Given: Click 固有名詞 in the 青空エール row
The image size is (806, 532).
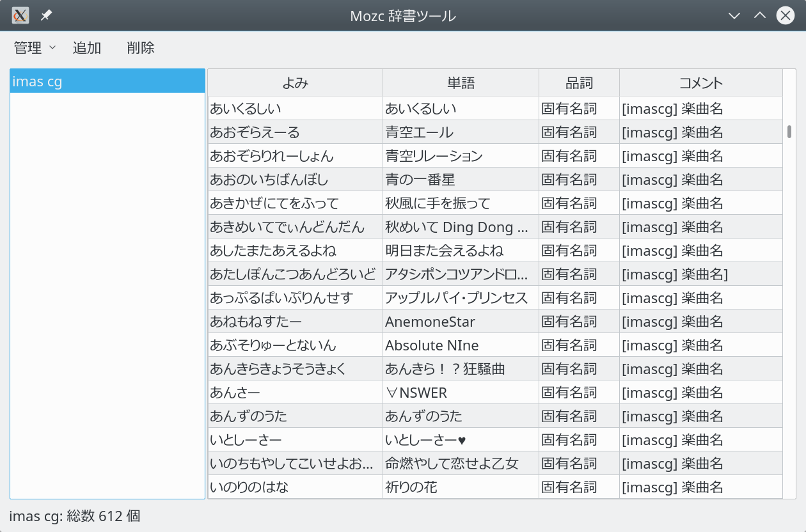Looking at the screenshot, I should pyautogui.click(x=579, y=132).
